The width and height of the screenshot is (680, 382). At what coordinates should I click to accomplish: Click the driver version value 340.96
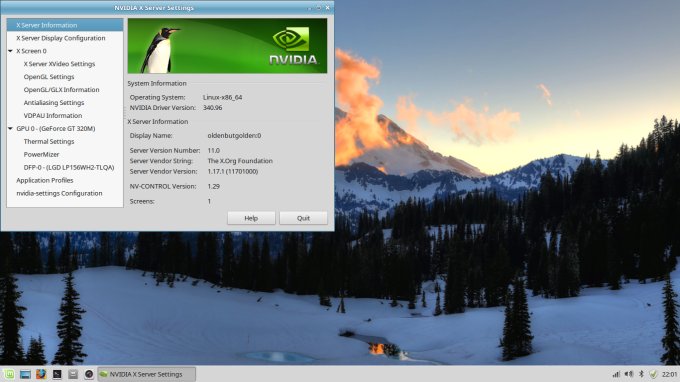(212, 108)
